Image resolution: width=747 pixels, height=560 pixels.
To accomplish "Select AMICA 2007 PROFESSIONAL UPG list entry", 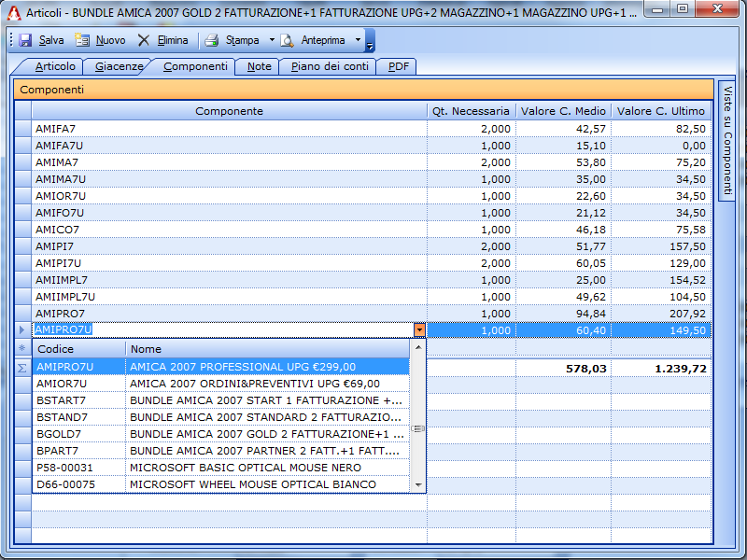I will pyautogui.click(x=221, y=367).
